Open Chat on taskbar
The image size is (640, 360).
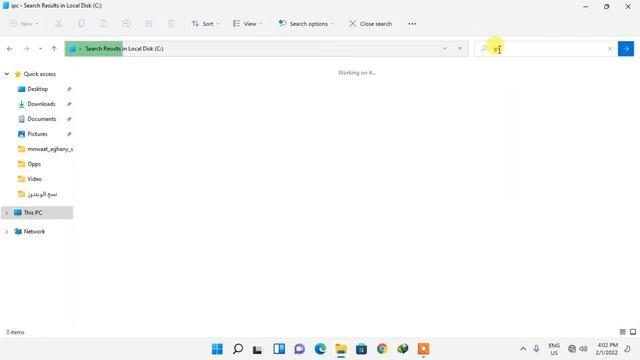point(300,349)
